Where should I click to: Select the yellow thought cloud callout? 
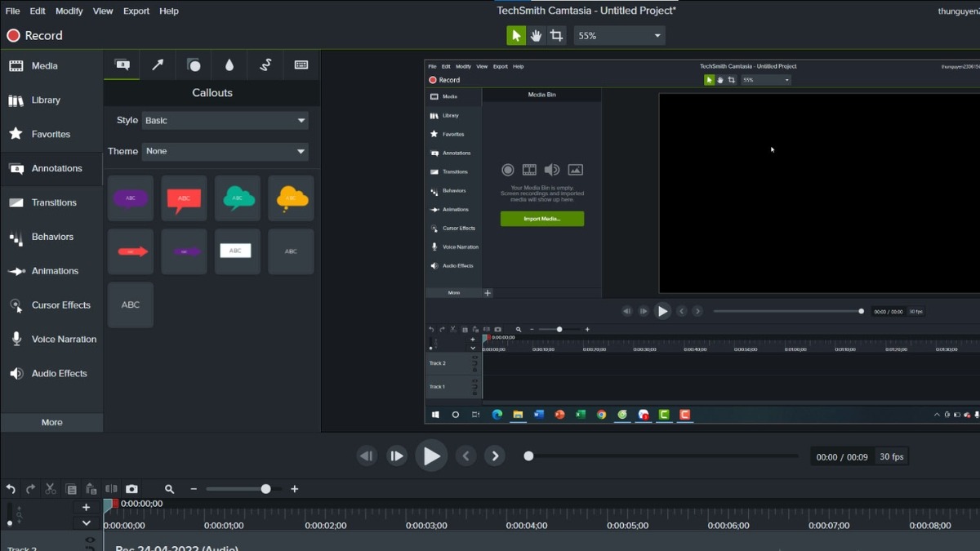291,198
